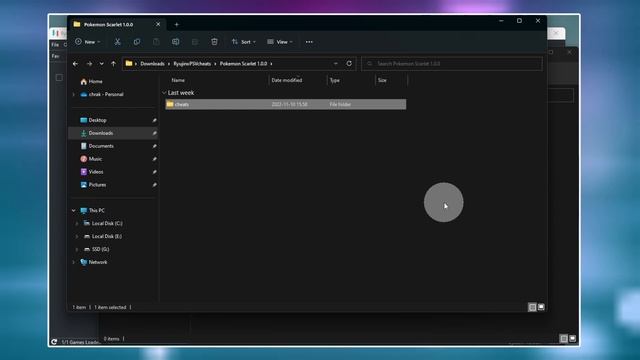Click the Delete trash icon

coord(214,42)
